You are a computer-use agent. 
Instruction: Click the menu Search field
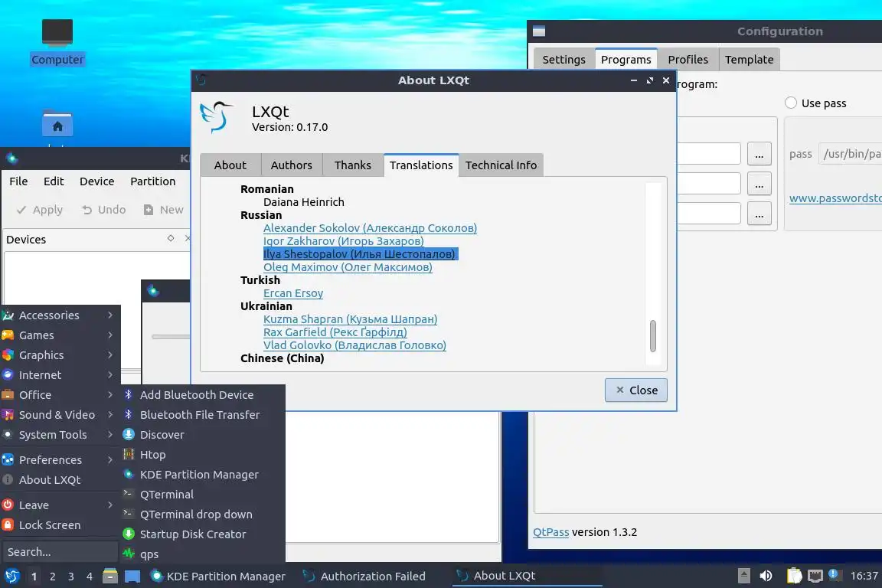coord(59,552)
